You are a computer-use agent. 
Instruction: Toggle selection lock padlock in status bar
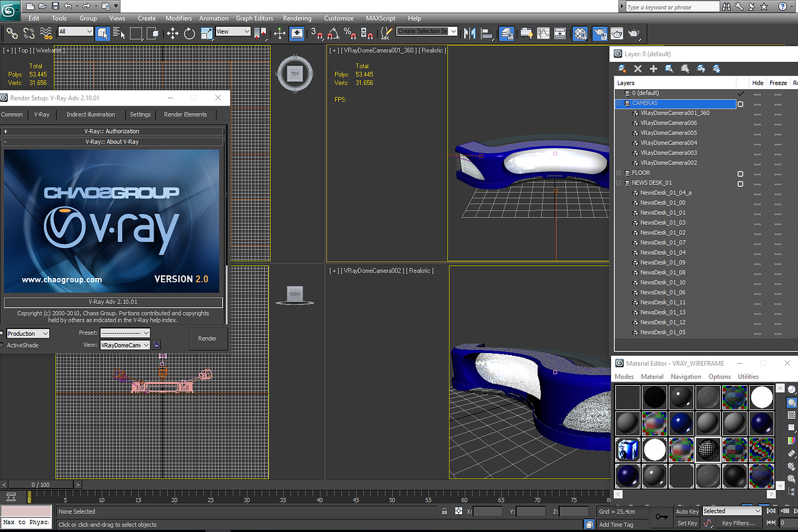pyautogui.click(x=445, y=511)
